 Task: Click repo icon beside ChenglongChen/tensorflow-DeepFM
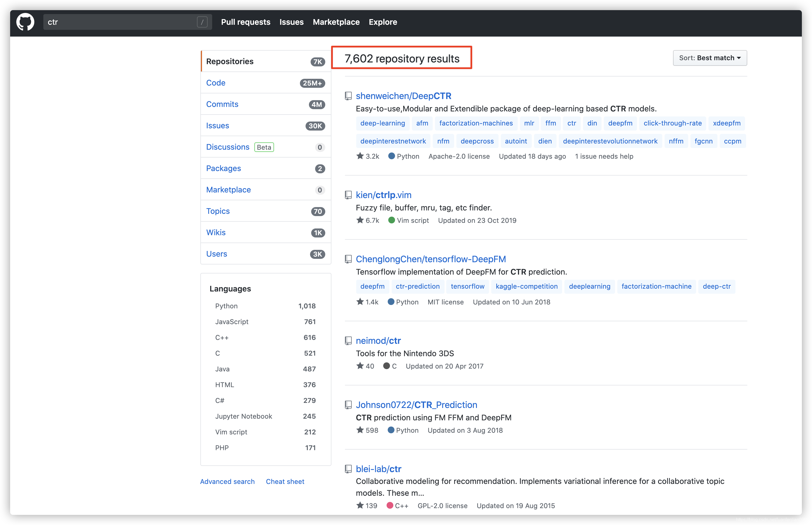(x=348, y=259)
